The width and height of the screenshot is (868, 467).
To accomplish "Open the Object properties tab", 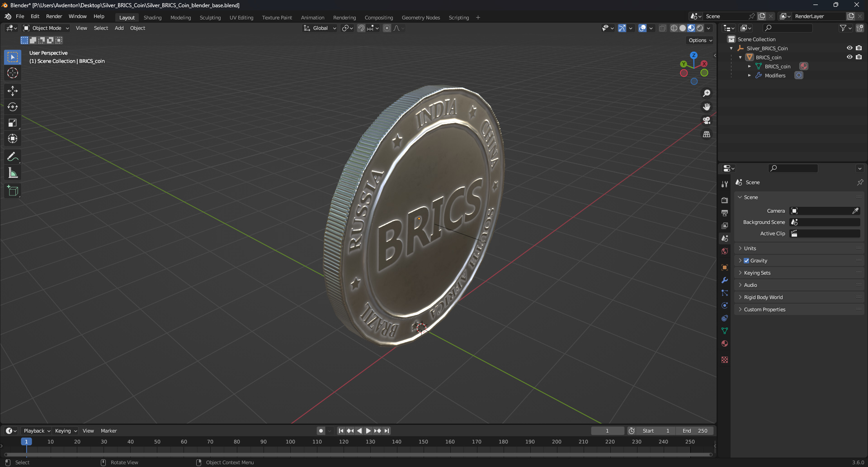I will point(725,267).
